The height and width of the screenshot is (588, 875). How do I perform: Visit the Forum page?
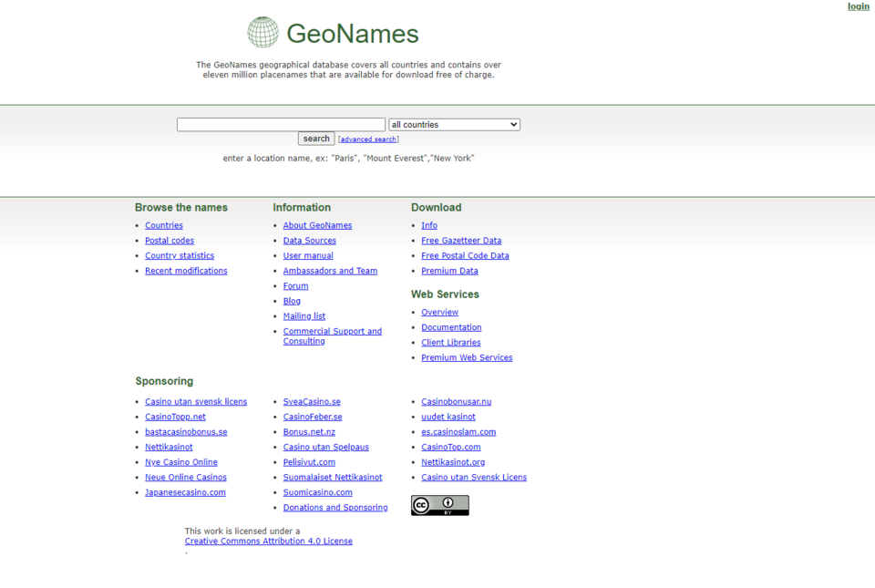295,286
